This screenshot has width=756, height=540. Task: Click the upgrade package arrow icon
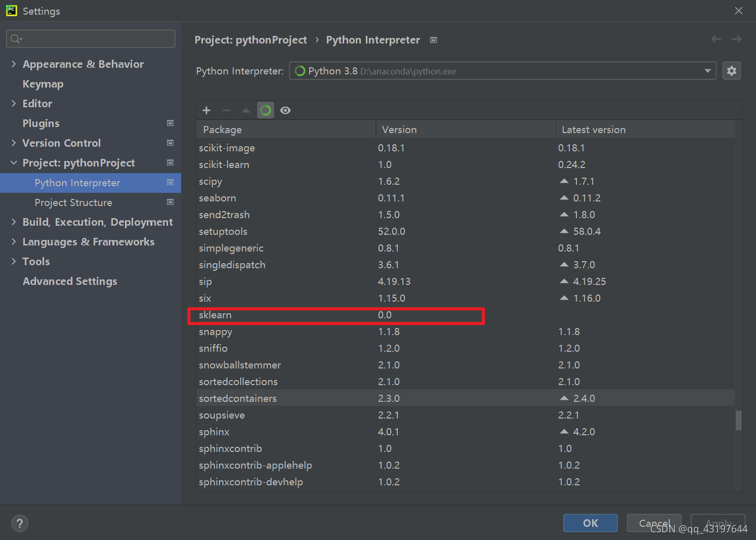coord(246,110)
